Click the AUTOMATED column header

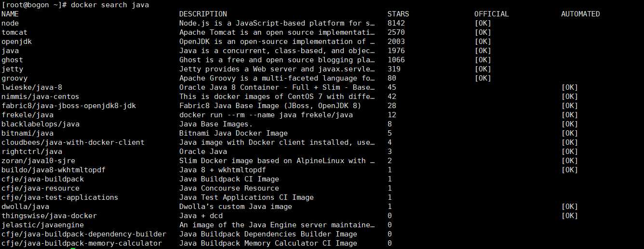(580, 14)
